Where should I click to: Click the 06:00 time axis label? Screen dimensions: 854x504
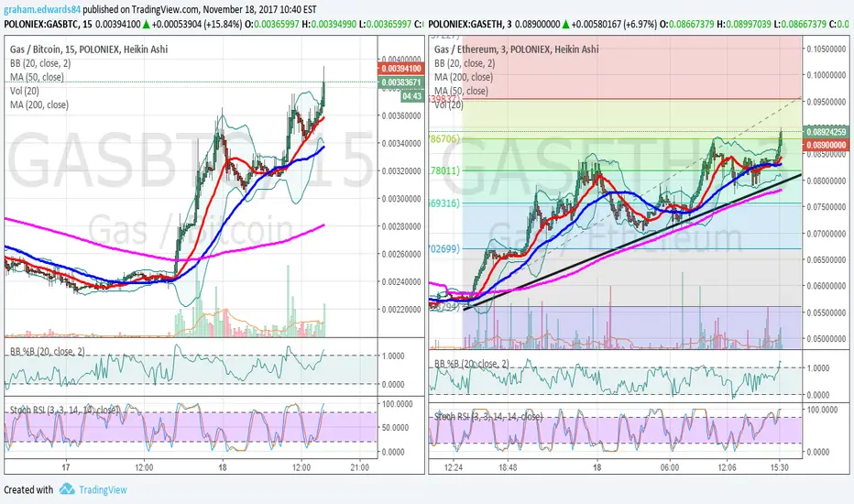[x=670, y=467]
